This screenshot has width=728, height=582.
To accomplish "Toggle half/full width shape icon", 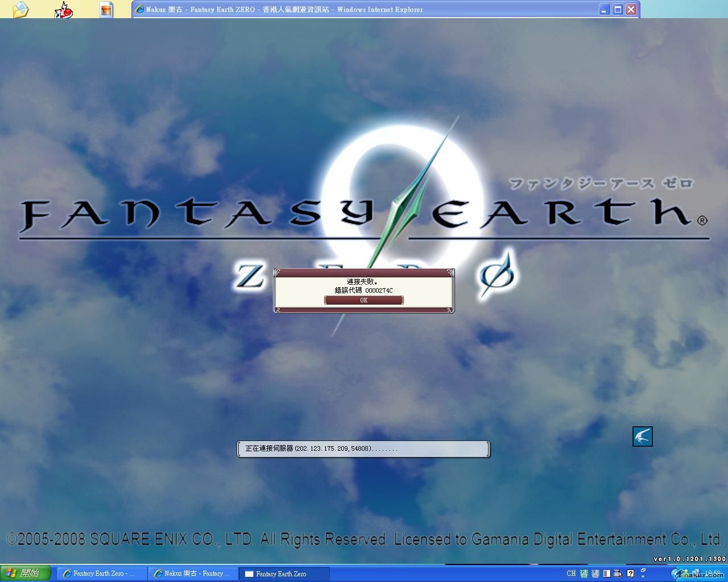I will (x=607, y=573).
